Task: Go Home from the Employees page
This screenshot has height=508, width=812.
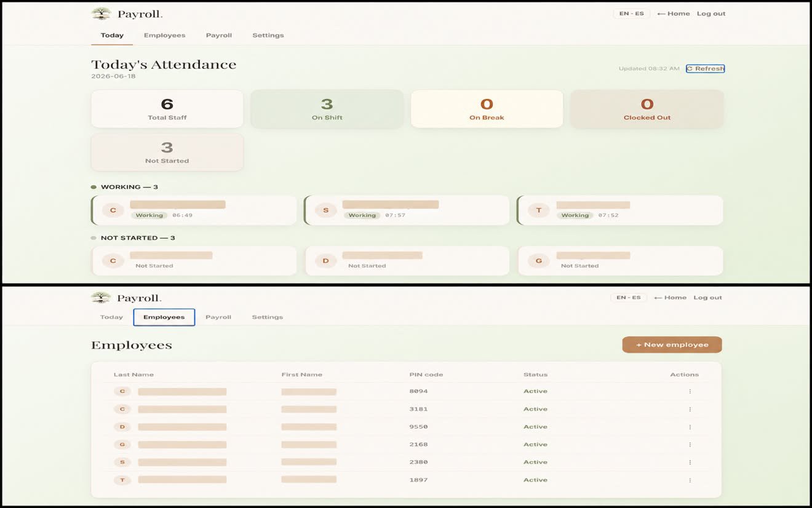Action: pyautogui.click(x=670, y=298)
